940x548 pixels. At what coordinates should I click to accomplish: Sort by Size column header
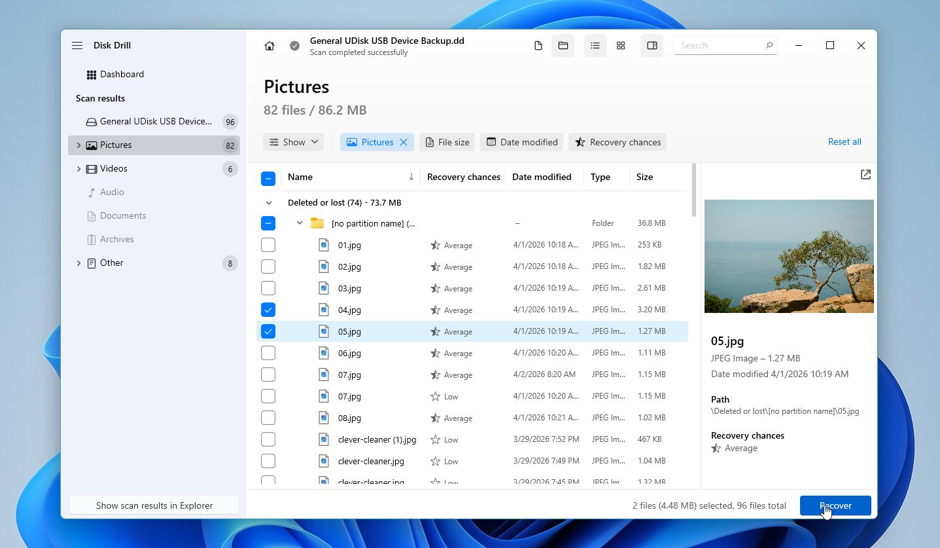pos(644,177)
